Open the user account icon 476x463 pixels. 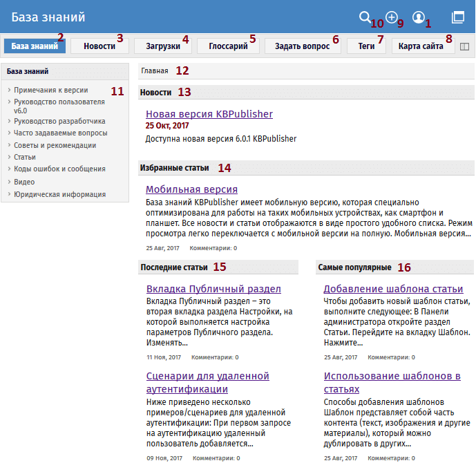coord(419,17)
